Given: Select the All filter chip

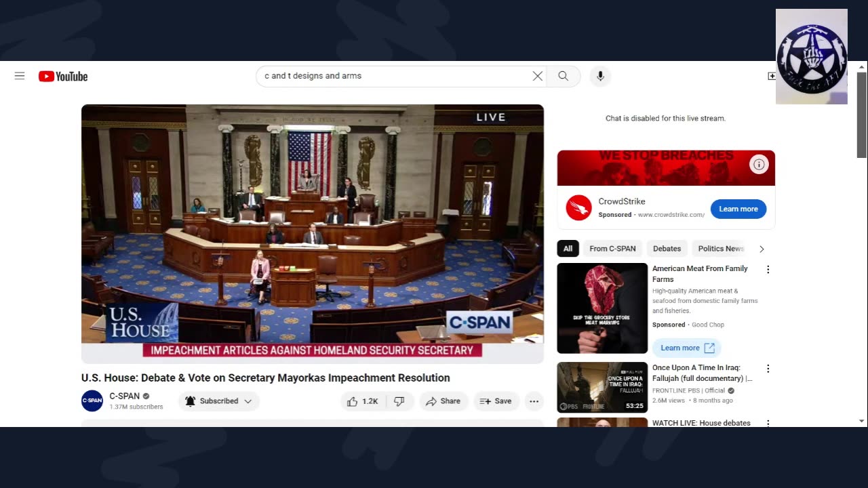Looking at the screenshot, I should 568,249.
